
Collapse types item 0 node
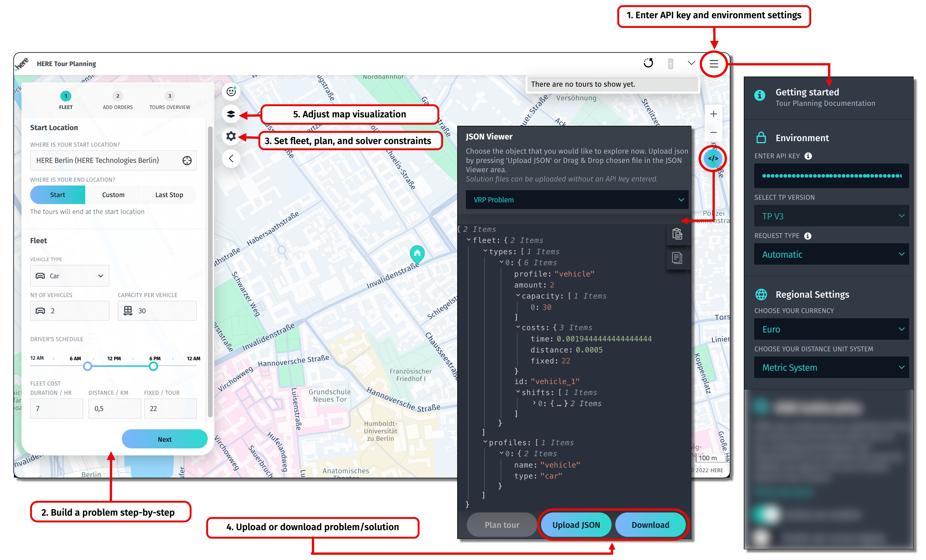(501, 262)
